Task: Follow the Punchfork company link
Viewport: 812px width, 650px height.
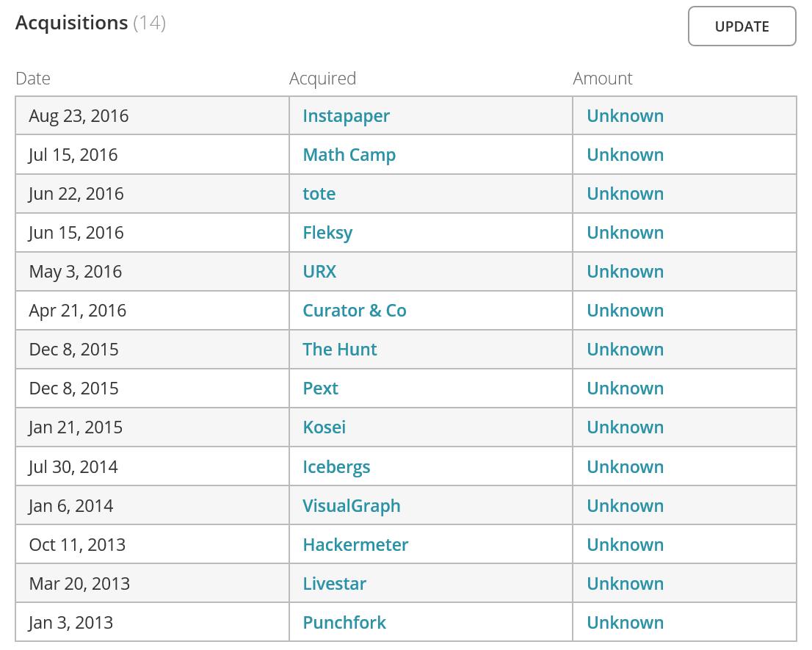Action: click(x=344, y=623)
